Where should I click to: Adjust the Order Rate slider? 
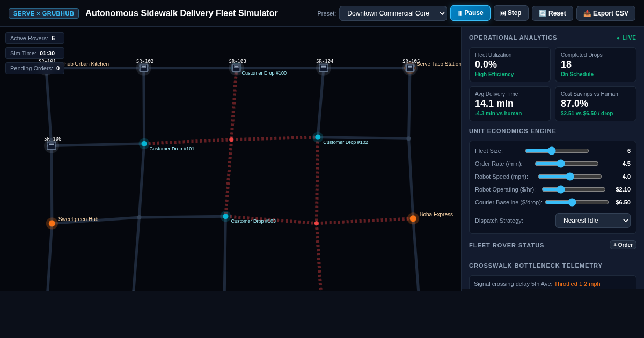pyautogui.click(x=567, y=164)
